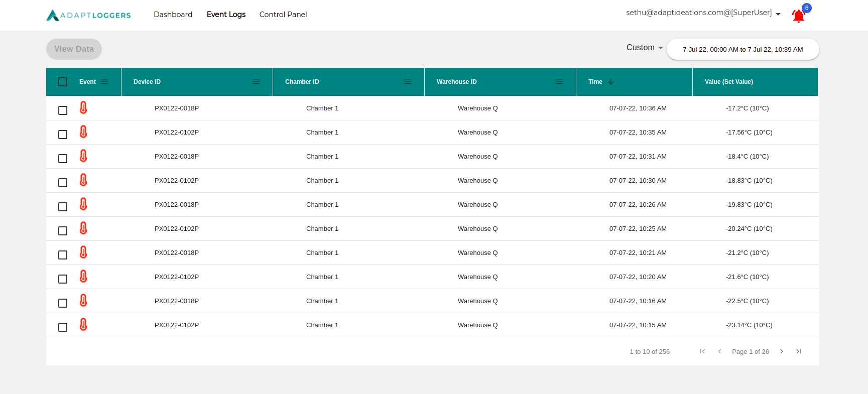Click thermometer icon in the 10:30 AM row
The width and height of the screenshot is (868, 394).
click(83, 180)
